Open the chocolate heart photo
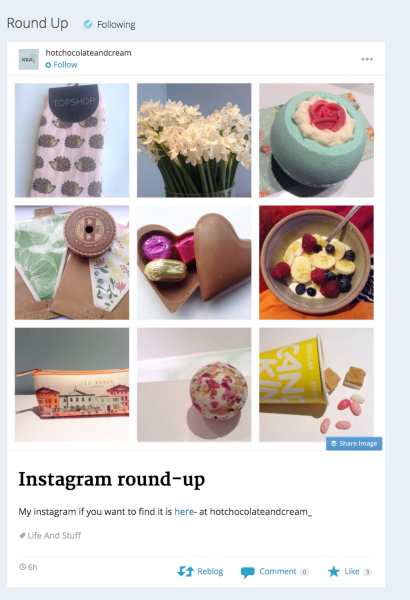410x600 pixels. [194, 262]
